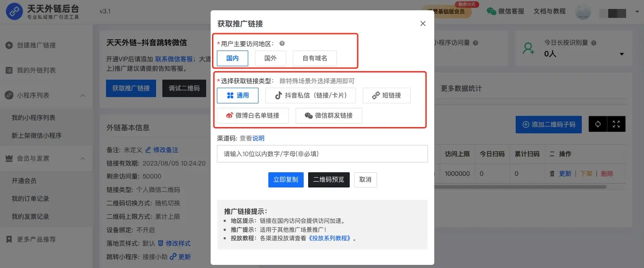Click the 调试二维码 button

pos(184,88)
